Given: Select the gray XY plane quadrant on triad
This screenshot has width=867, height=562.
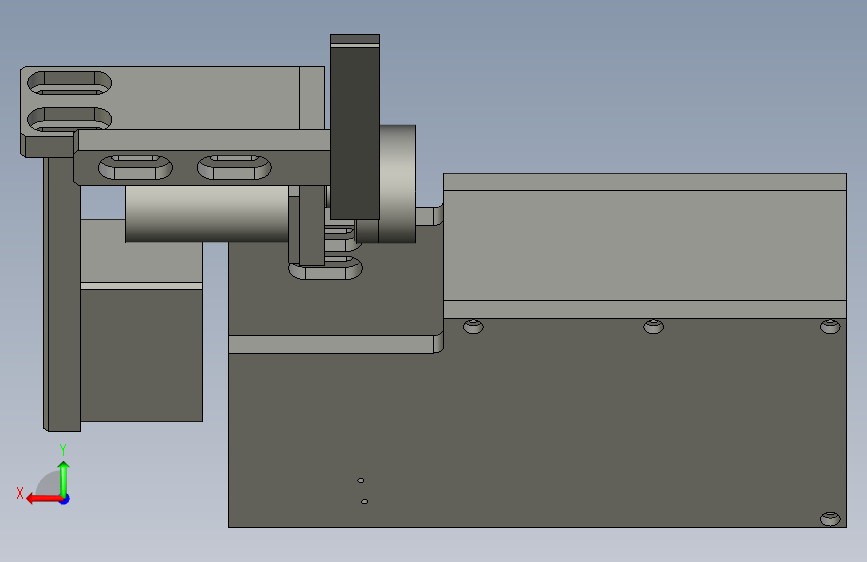Looking at the screenshot, I should pyautogui.click(x=50, y=484).
